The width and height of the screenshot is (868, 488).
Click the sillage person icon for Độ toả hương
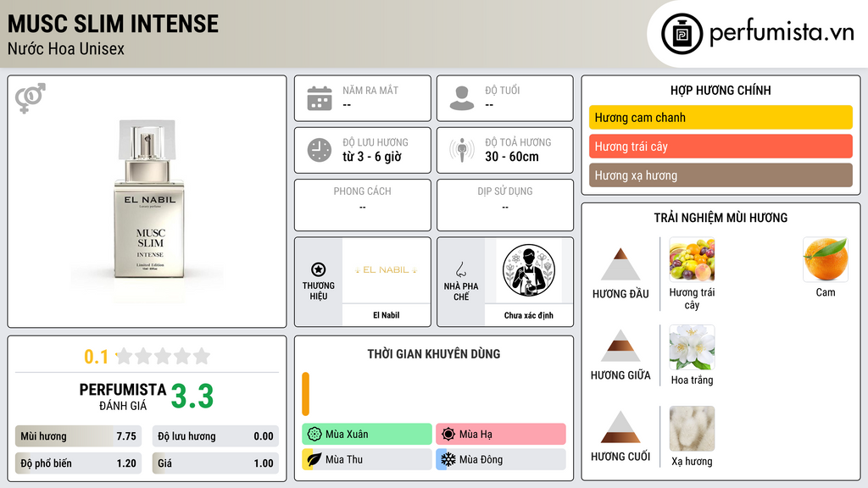point(462,150)
